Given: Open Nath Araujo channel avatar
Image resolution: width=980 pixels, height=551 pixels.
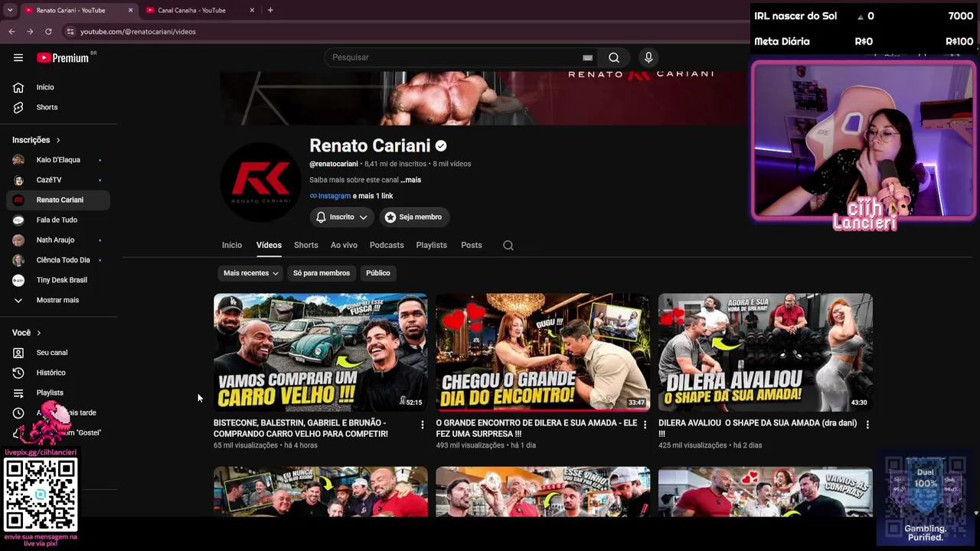Looking at the screenshot, I should coord(18,240).
